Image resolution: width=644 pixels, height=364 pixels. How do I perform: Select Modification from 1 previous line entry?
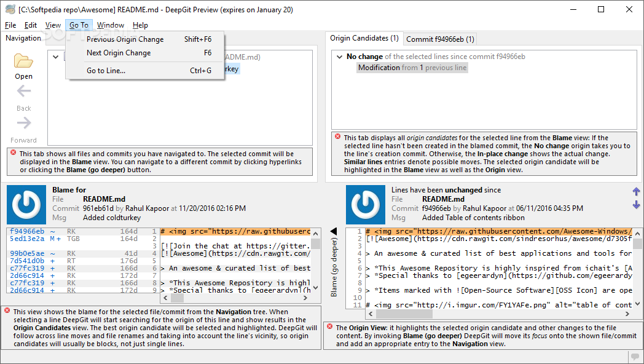tap(412, 68)
